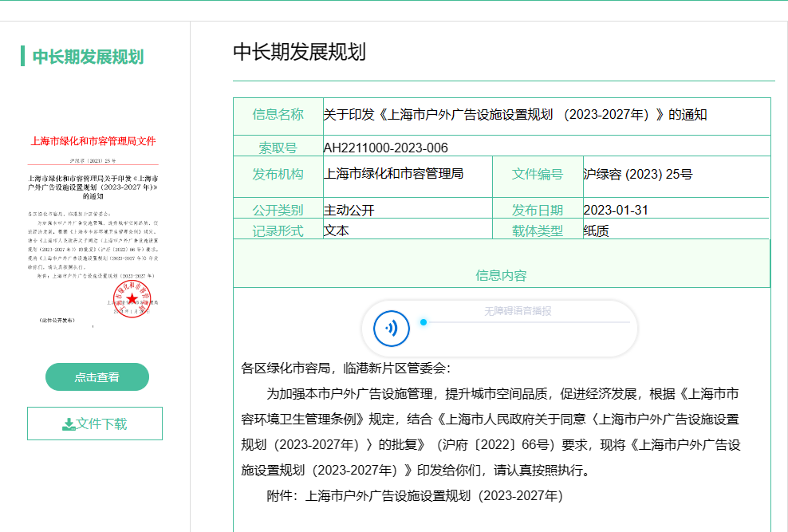Select the 公开类别 label cell
The width and height of the screenshot is (788, 532).
pyautogui.click(x=278, y=208)
